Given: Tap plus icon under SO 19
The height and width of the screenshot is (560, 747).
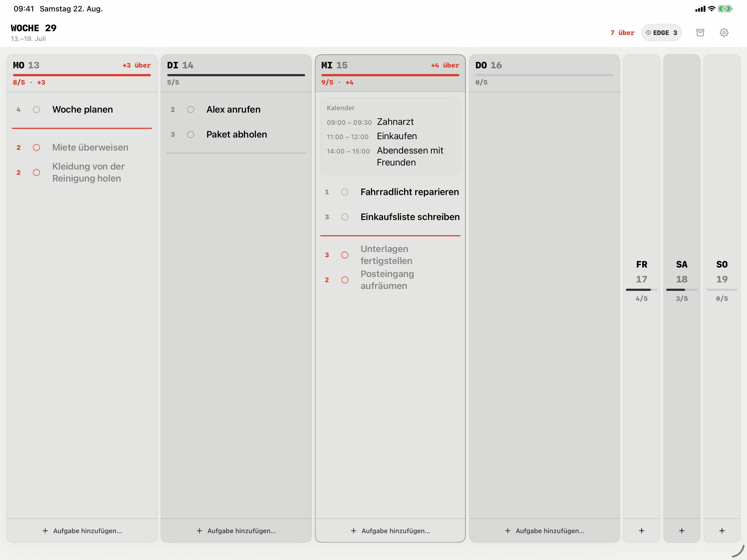Looking at the screenshot, I should tap(722, 531).
